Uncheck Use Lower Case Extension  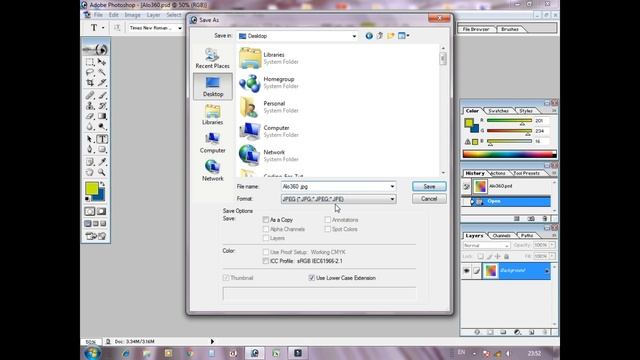tap(312, 278)
